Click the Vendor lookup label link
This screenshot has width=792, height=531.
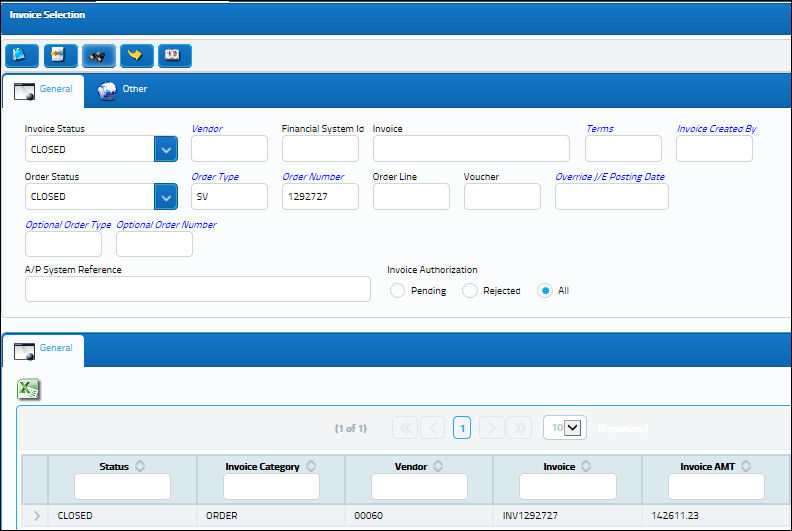click(x=207, y=129)
